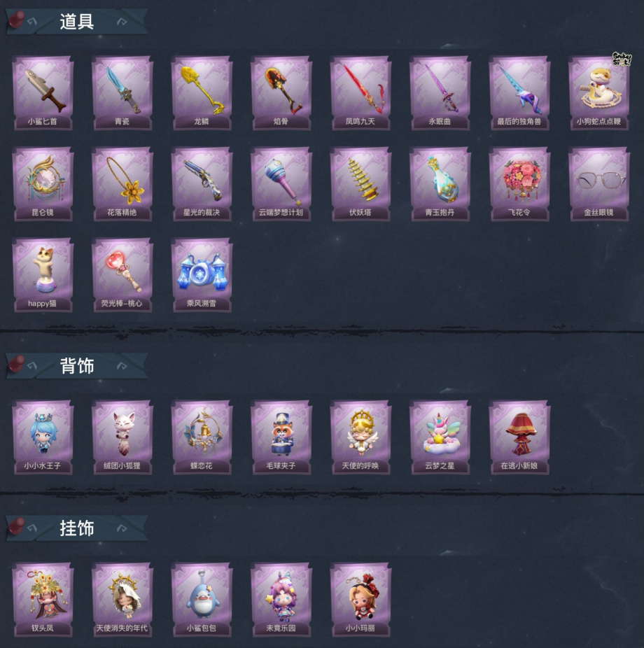Choose the 伏妖塔 pagoda item
The width and height of the screenshot is (644, 648).
click(360, 184)
